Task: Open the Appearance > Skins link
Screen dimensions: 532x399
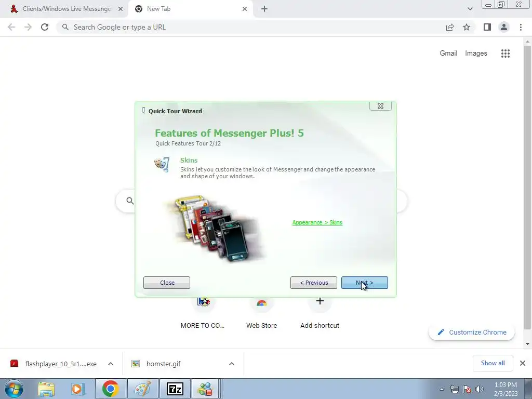Action: (x=317, y=222)
